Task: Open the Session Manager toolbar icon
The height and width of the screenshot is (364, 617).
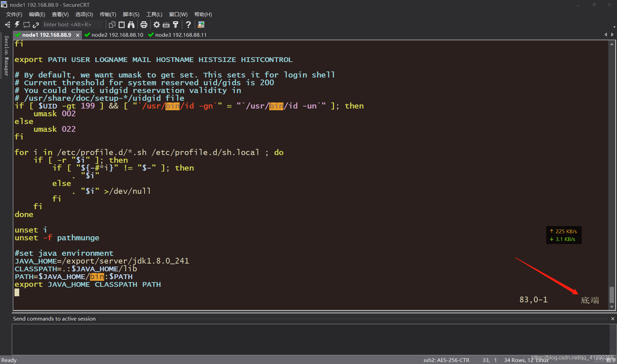Action: (x=7, y=25)
